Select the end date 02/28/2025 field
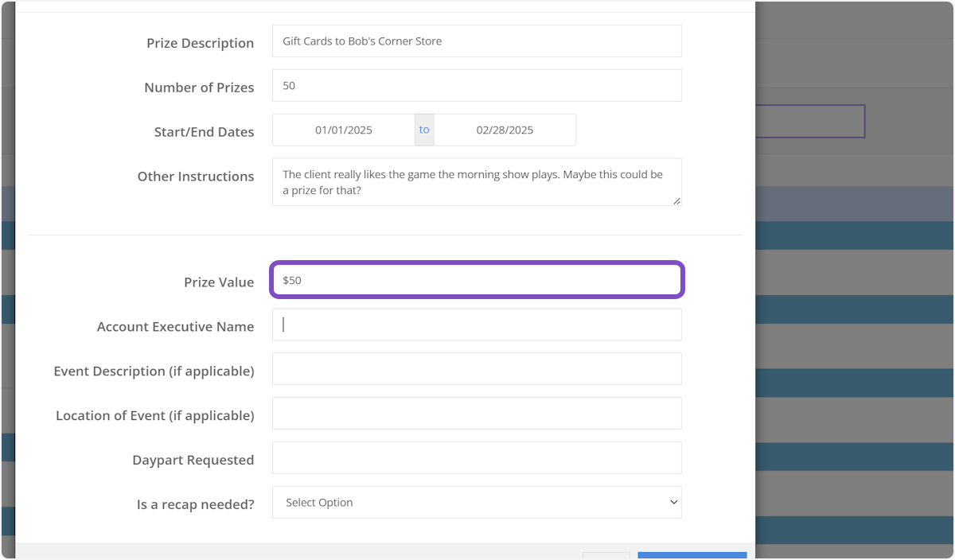 505,130
